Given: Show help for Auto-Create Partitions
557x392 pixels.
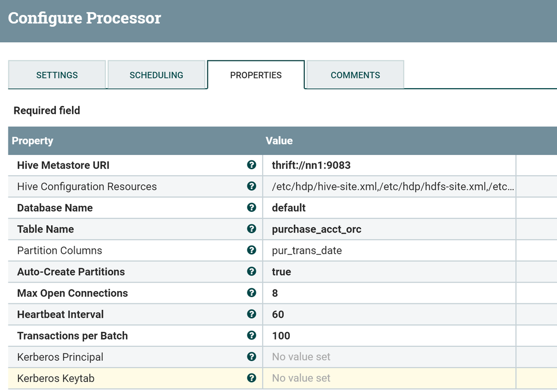Looking at the screenshot, I should click(x=251, y=272).
